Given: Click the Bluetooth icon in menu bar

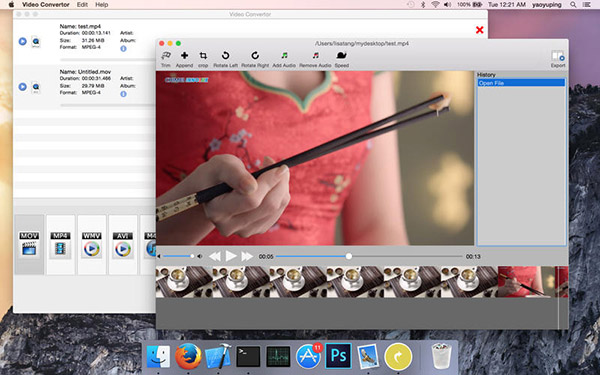Looking at the screenshot, I should pos(423,5).
